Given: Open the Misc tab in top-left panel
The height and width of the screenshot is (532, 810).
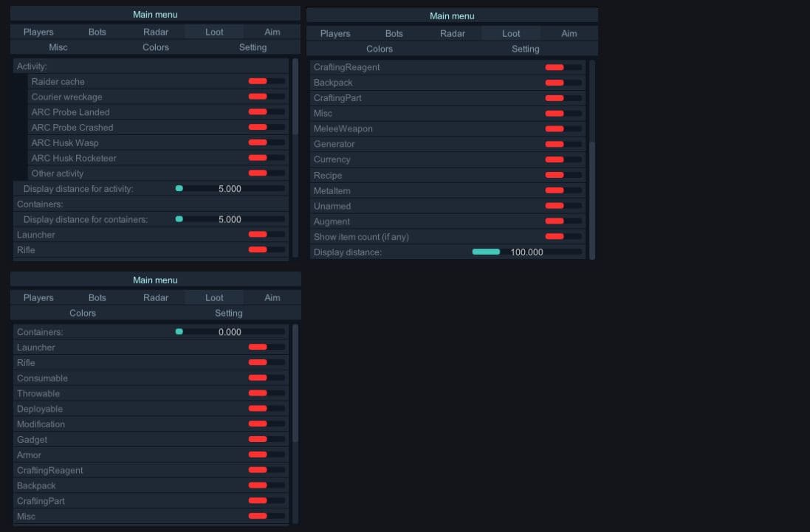Looking at the screenshot, I should click(58, 47).
